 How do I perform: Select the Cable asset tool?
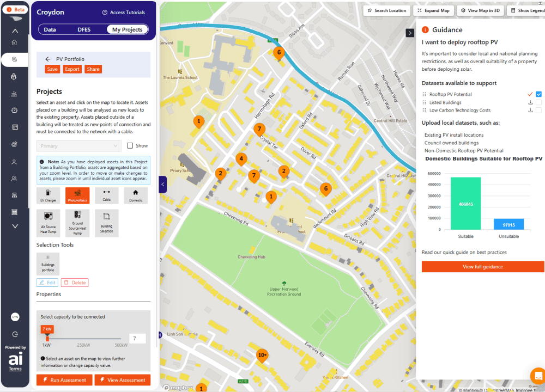coord(106,195)
